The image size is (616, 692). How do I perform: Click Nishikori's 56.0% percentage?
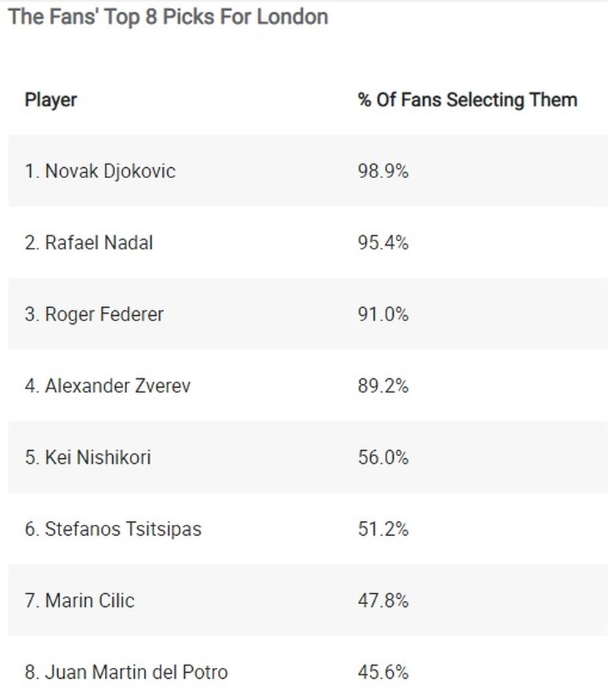click(384, 457)
